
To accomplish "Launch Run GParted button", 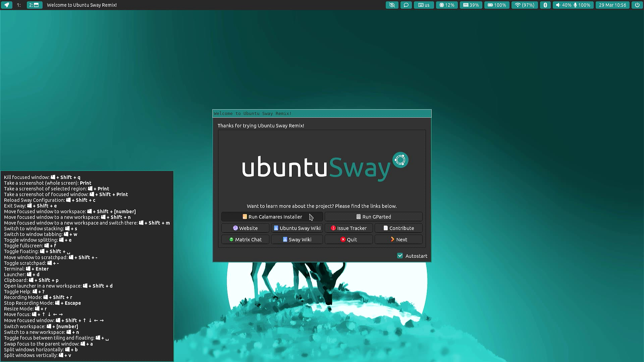I will coord(373,217).
